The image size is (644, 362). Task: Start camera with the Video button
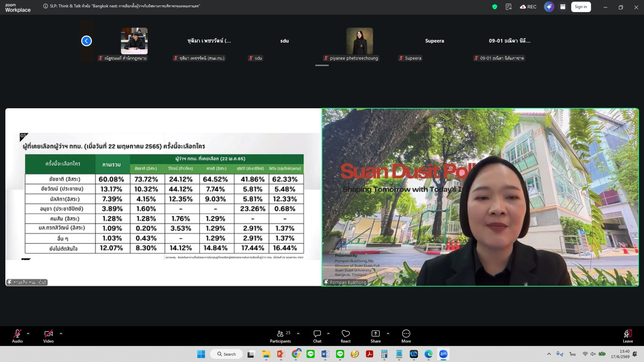[x=48, y=336]
